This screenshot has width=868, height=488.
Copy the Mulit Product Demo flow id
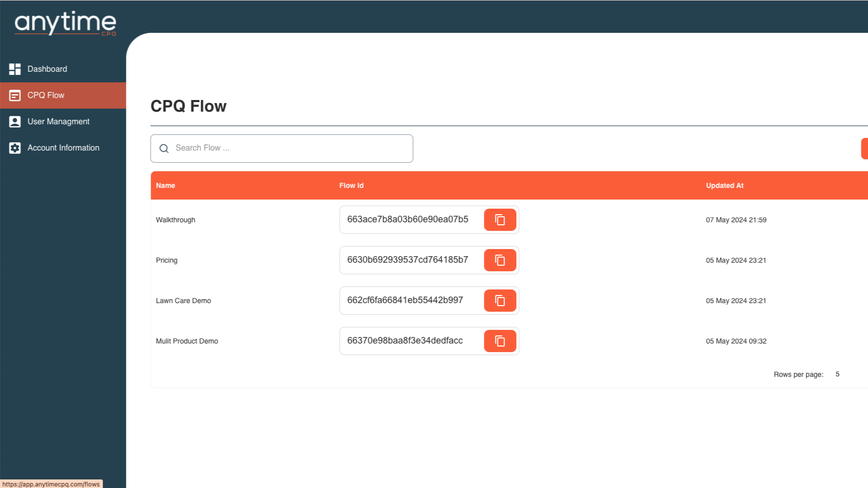[500, 341]
